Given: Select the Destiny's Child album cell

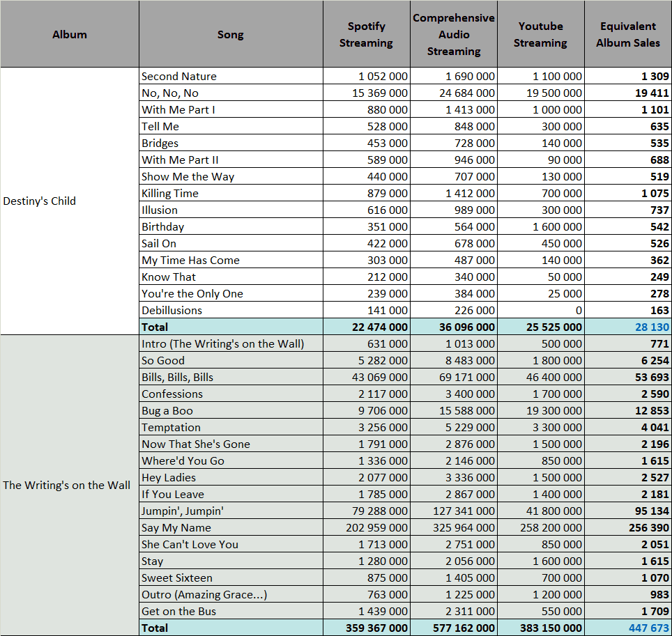Looking at the screenshot, I should coord(70,201).
